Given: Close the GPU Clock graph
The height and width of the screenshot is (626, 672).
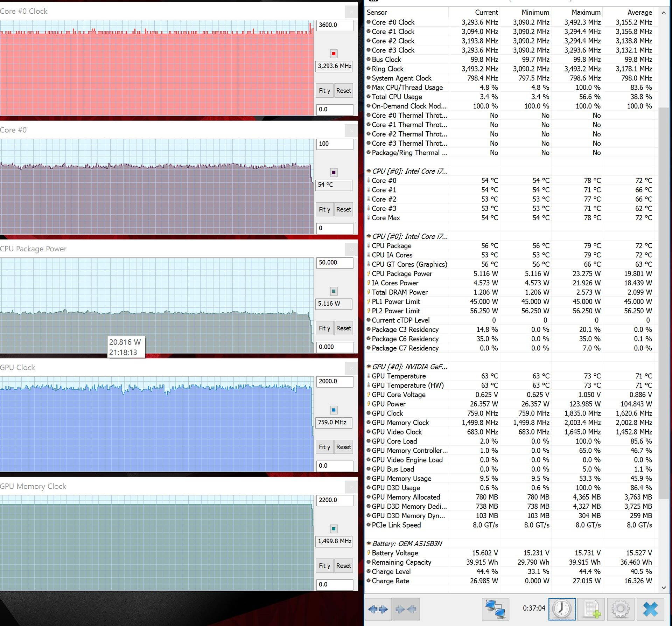Looking at the screenshot, I should point(351,368).
